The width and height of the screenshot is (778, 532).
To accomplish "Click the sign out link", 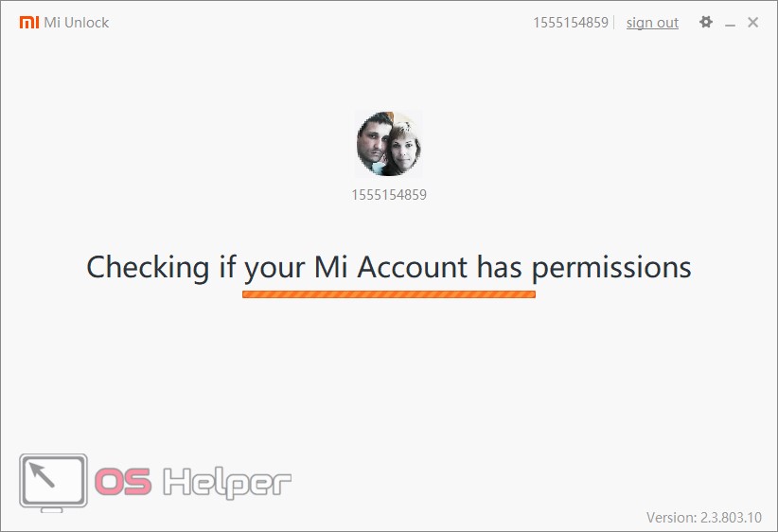I will (x=652, y=23).
